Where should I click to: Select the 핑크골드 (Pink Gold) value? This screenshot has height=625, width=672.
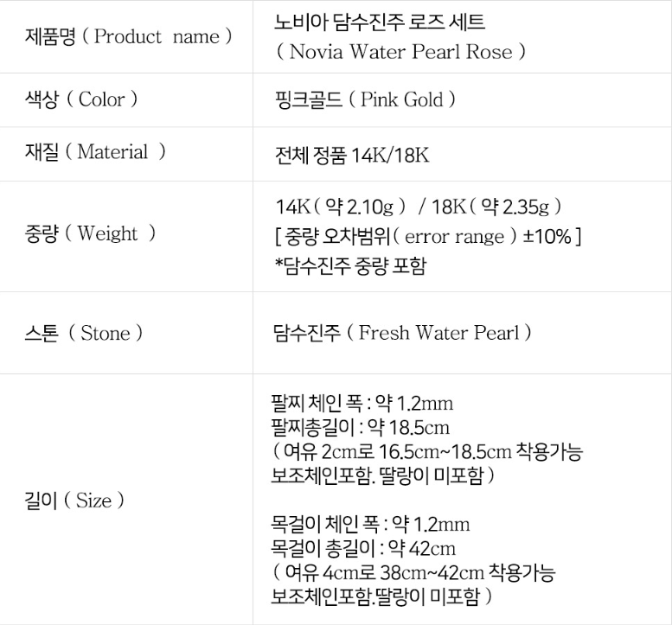coord(364,99)
